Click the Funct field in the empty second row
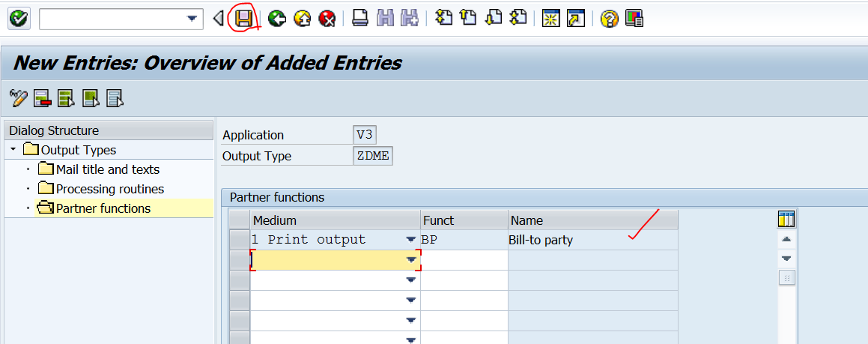868x344 pixels. 464,260
